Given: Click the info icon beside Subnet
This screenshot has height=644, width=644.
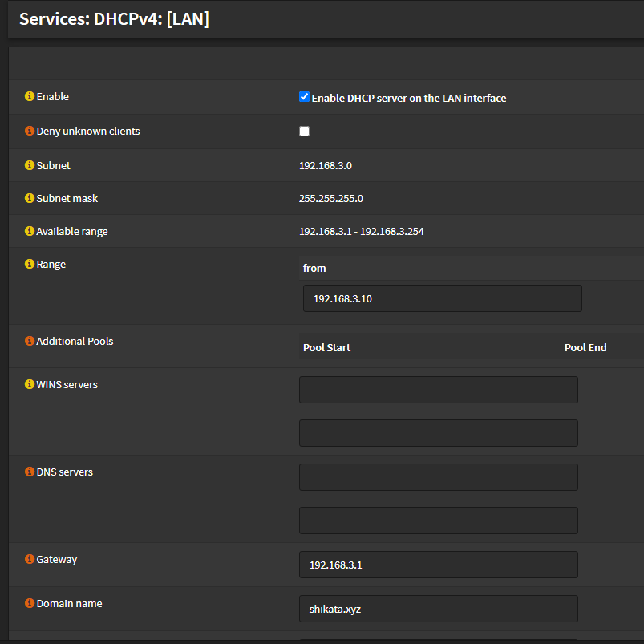Looking at the screenshot, I should (x=29, y=165).
